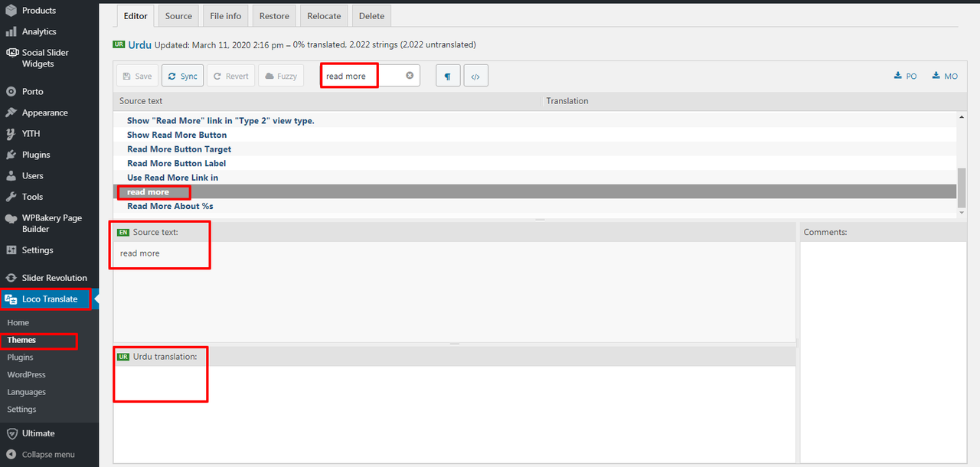Download the PO file

(x=906, y=76)
